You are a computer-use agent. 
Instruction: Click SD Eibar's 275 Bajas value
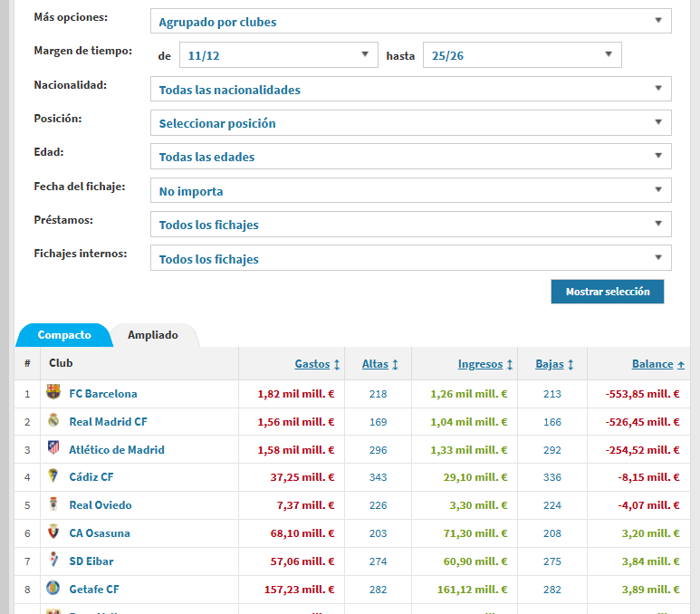[x=552, y=561]
